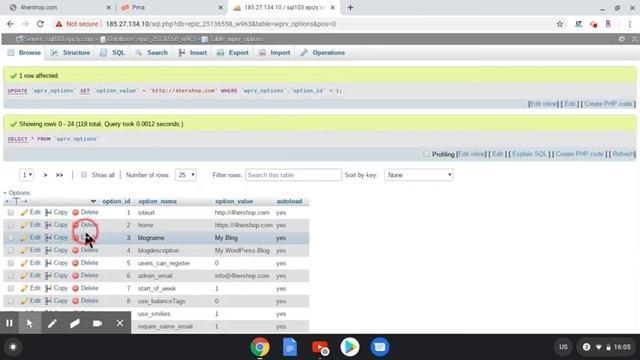The width and height of the screenshot is (640, 360).
Task: Tick checkbox for users_can_register row
Action: [x=11, y=263]
